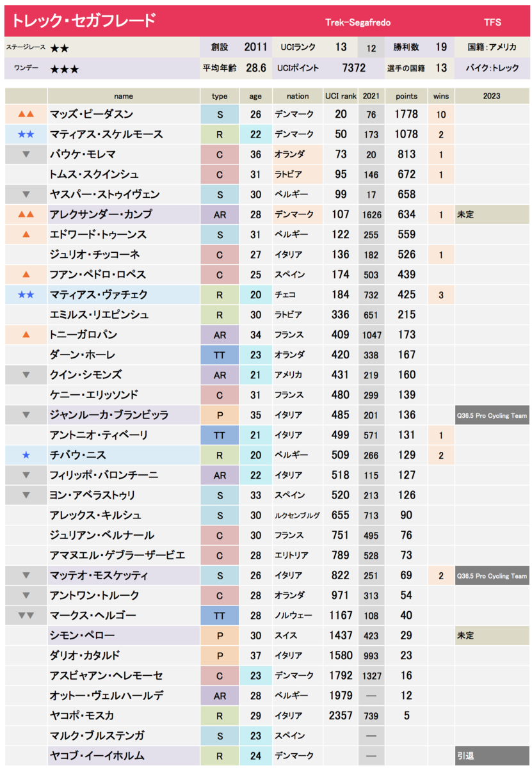Image resolution: width=532 pixels, height=768 pixels.
Task: Click the single blue star beside チバウ・ニス
Action: click(x=26, y=455)
